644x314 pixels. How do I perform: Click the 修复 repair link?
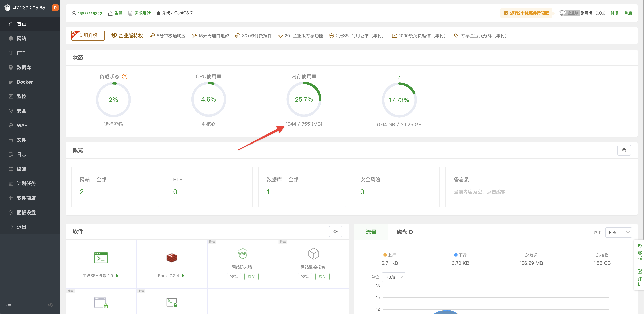point(614,13)
